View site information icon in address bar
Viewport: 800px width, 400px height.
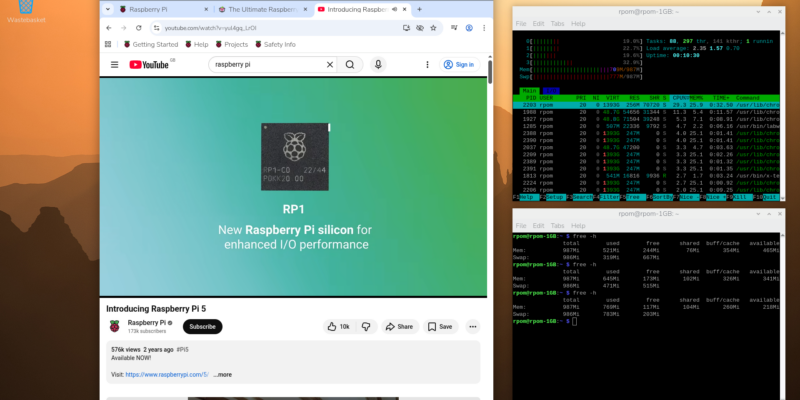157,28
